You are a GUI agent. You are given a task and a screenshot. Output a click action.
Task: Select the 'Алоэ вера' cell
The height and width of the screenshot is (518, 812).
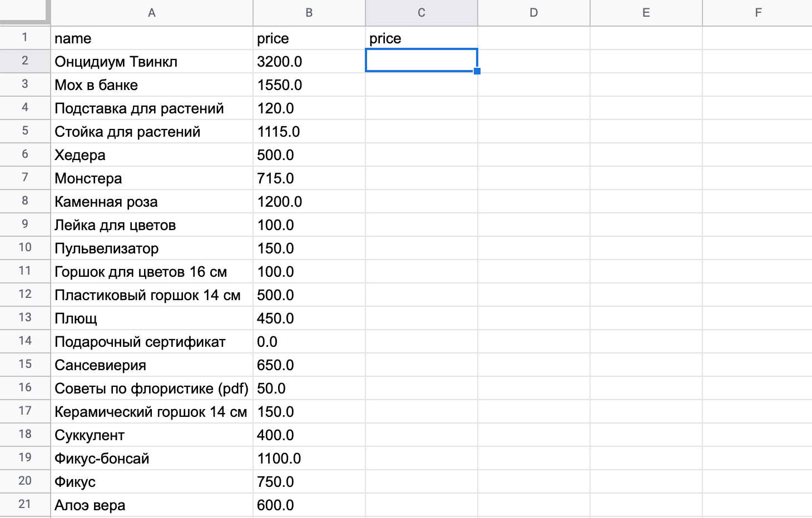click(152, 505)
